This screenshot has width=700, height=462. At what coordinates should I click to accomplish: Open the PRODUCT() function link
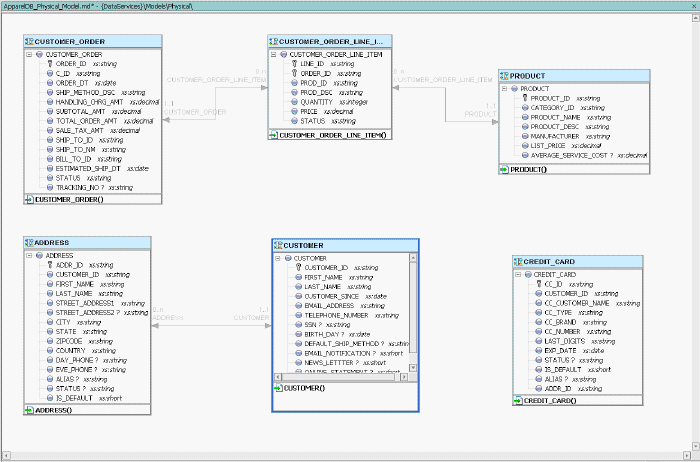(529, 170)
